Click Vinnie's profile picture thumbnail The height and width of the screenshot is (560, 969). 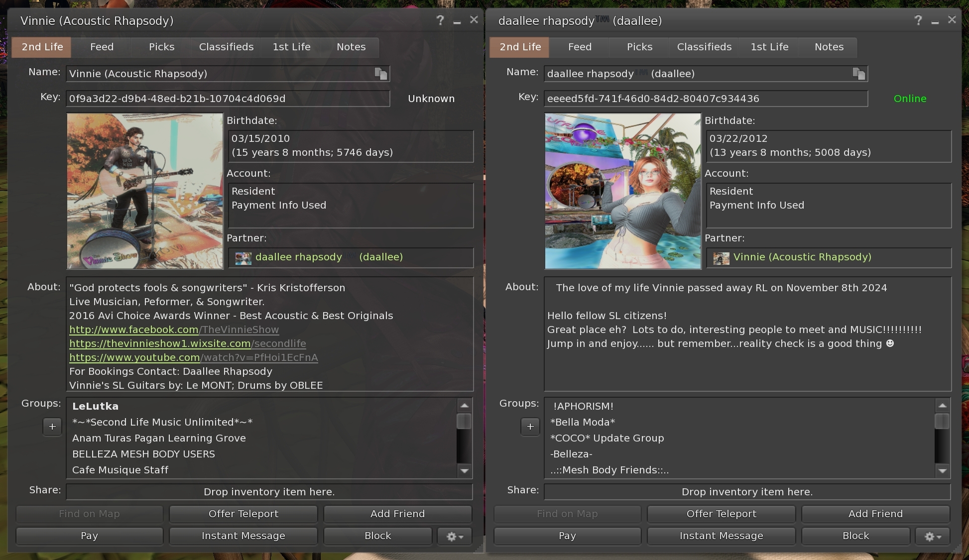pyautogui.click(x=145, y=191)
